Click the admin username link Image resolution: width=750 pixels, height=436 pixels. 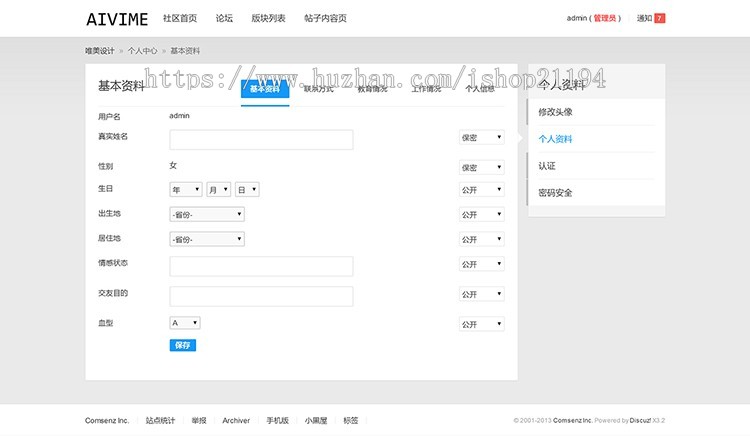576,18
